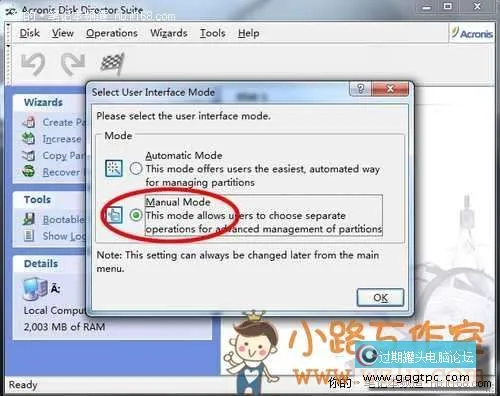Click the Create Partition wizard icon

click(x=29, y=122)
